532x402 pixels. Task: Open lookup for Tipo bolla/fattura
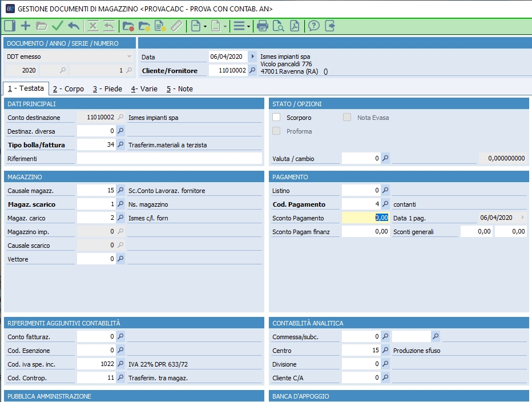(120, 144)
